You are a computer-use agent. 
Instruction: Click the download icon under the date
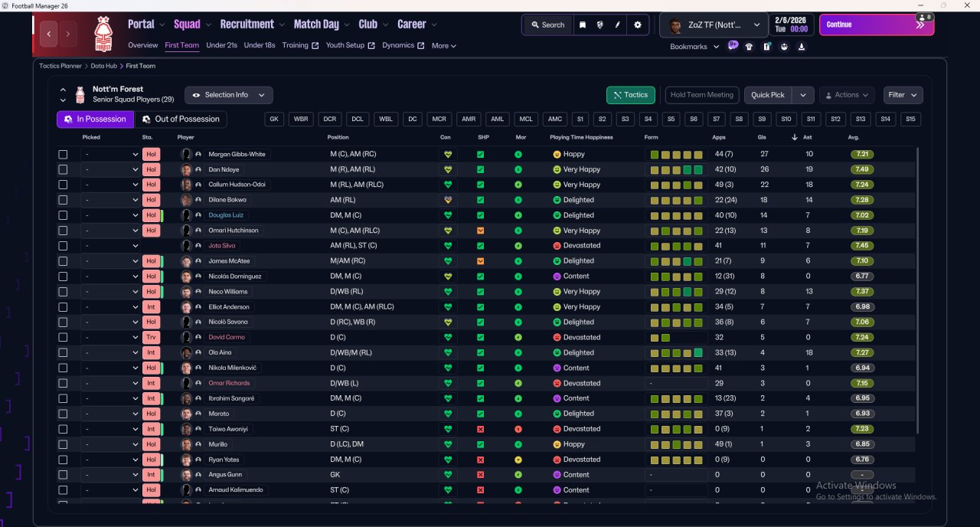[801, 47]
